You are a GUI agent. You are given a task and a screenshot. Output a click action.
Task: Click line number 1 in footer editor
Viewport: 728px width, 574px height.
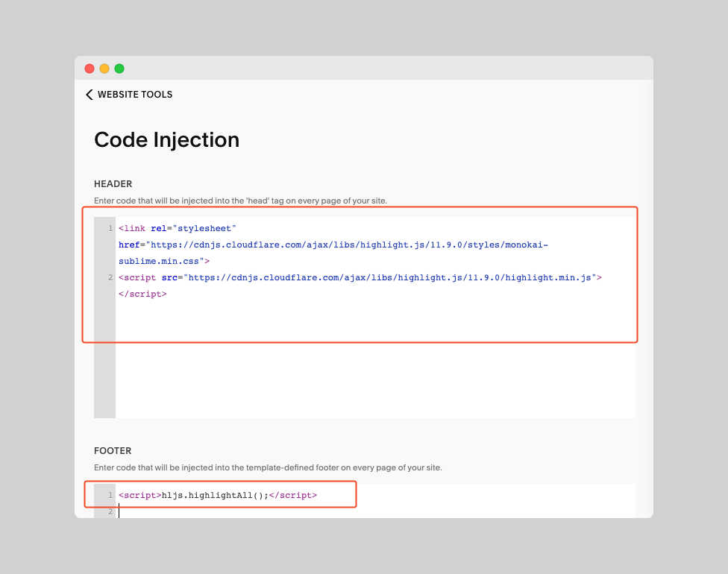pos(110,495)
